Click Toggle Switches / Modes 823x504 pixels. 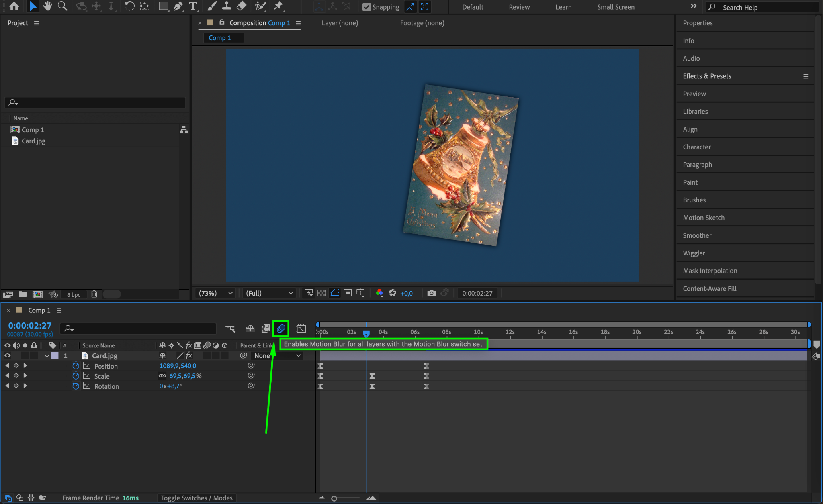click(x=197, y=498)
